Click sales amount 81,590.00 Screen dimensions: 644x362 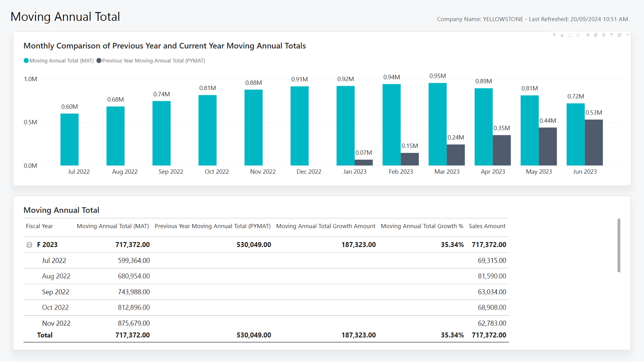492,276
